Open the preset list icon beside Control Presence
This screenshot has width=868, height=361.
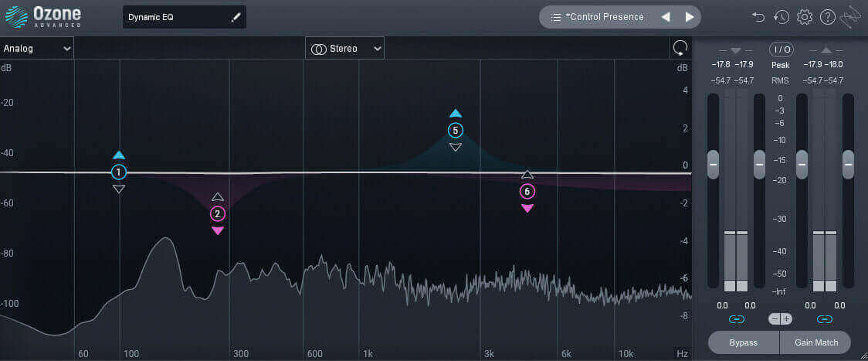[x=556, y=17]
